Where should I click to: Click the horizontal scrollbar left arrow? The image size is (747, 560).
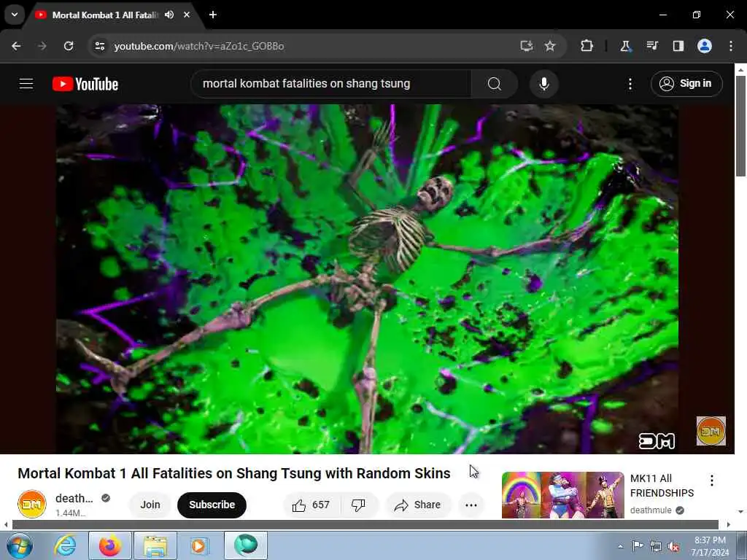coord(6,525)
